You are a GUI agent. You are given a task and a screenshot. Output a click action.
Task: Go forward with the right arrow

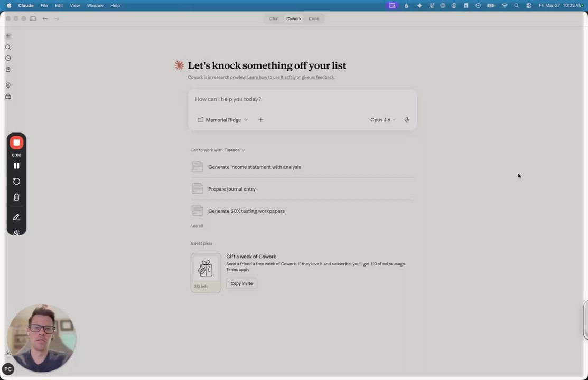click(x=57, y=18)
